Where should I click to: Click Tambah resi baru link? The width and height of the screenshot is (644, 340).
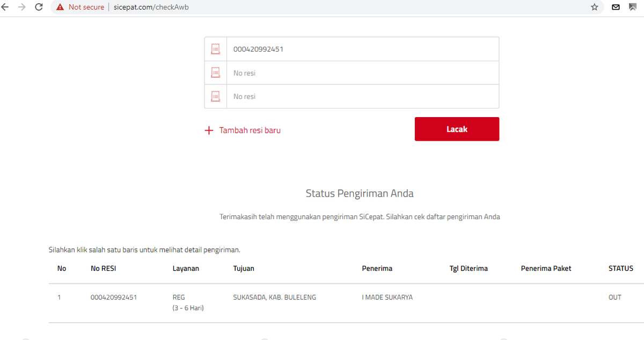click(x=250, y=131)
